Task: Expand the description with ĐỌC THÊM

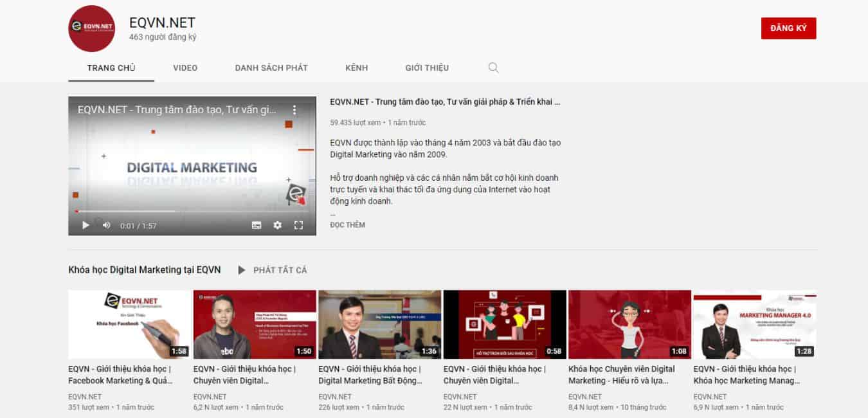Action: 348,224
